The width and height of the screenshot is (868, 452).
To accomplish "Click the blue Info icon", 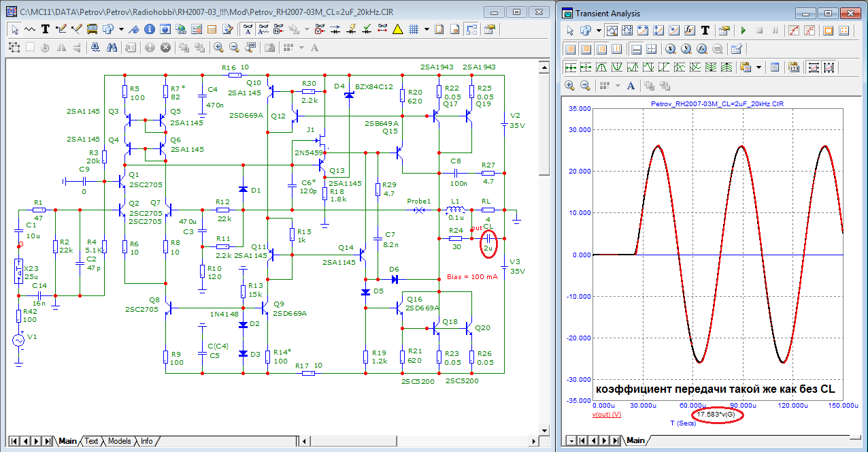I will (149, 29).
